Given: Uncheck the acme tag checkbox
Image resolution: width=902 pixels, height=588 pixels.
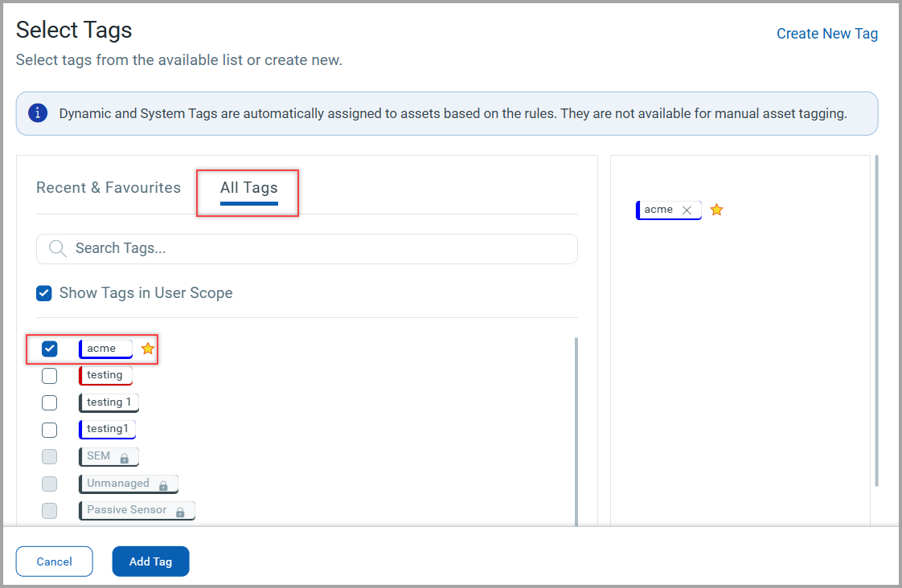Looking at the screenshot, I should 50,349.
